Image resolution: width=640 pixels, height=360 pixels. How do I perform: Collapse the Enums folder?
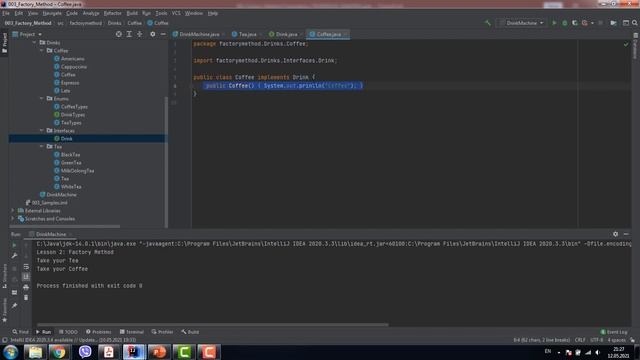click(x=42, y=98)
